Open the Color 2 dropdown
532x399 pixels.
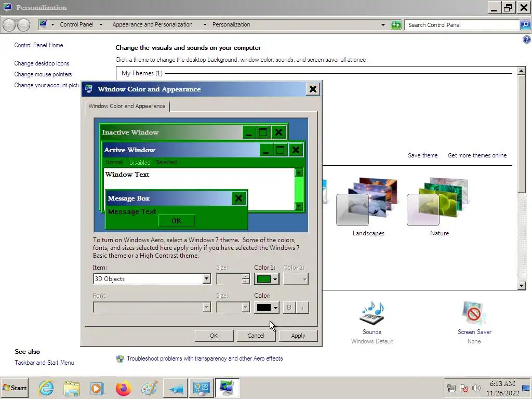[296, 279]
